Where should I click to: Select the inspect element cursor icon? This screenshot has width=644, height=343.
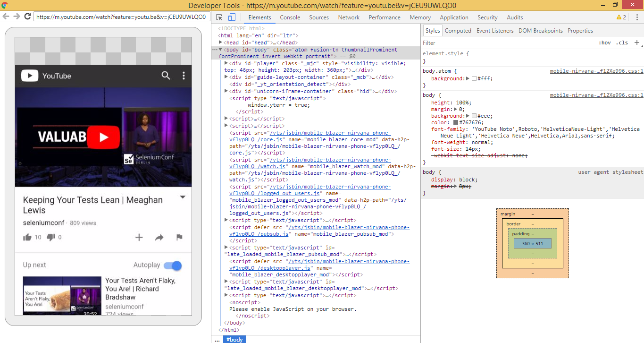[x=218, y=16]
